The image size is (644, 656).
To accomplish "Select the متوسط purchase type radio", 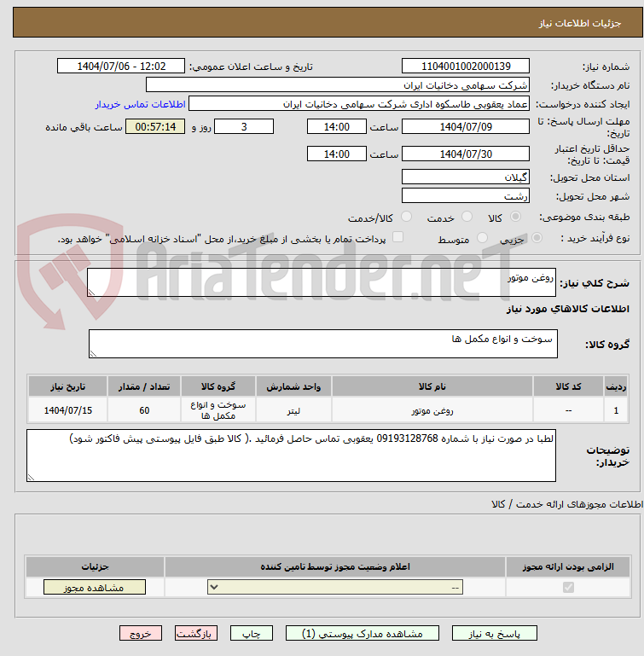I will tap(482, 238).
